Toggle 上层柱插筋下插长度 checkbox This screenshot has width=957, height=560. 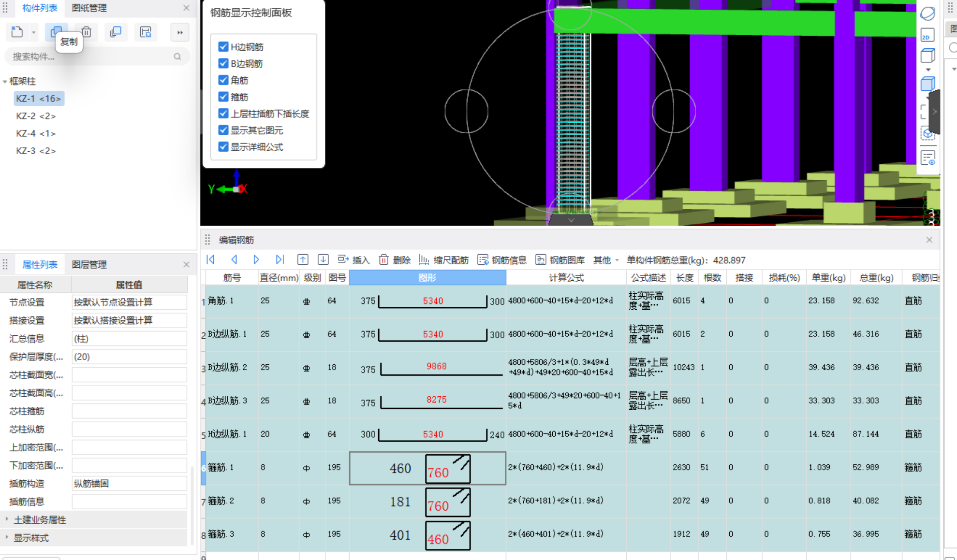point(223,113)
